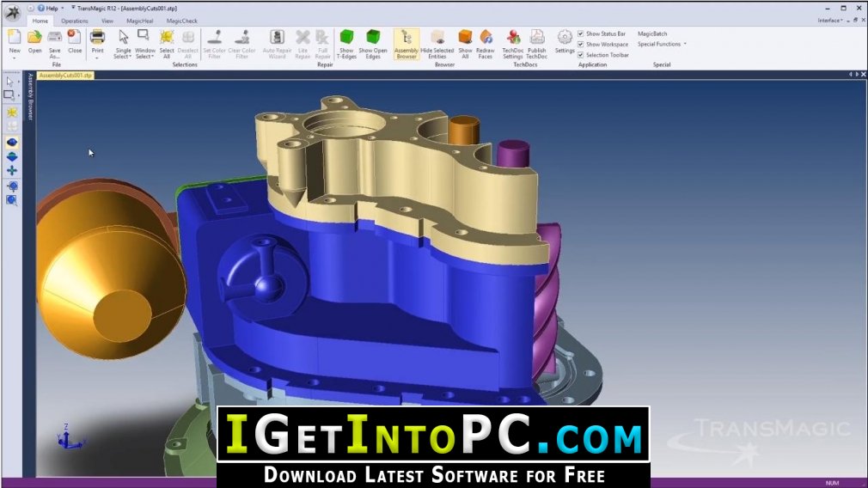This screenshot has height=488, width=868.
Task: Activate the Window Select tool in the ribbon
Action: (x=145, y=45)
